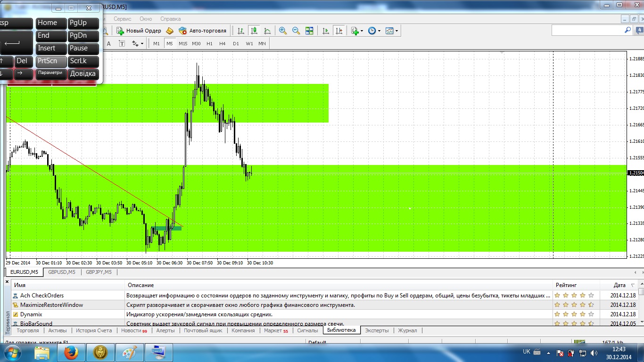Open the Сигналы terminal tab

[x=307, y=330]
